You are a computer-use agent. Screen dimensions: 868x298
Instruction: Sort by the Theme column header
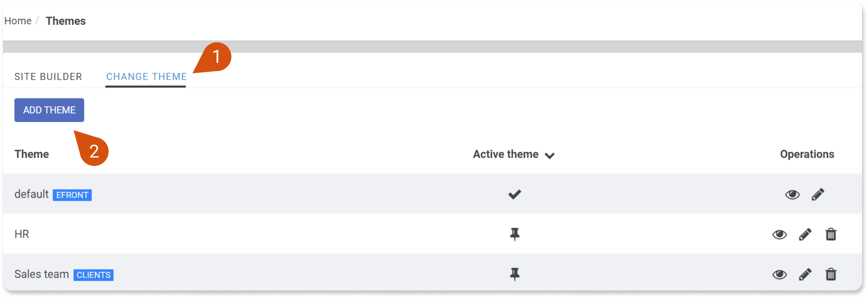32,154
